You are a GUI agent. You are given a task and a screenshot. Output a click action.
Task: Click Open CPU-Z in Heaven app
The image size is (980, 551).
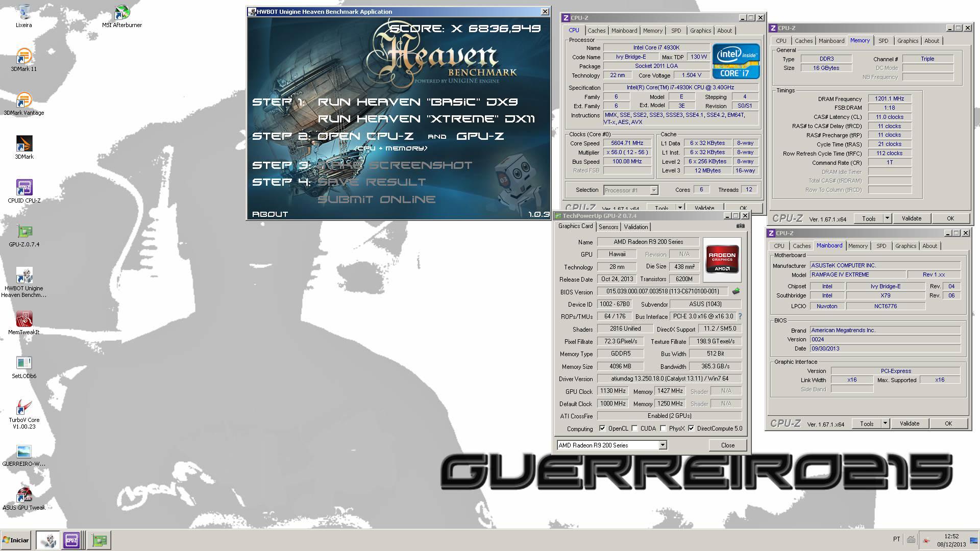pos(365,136)
